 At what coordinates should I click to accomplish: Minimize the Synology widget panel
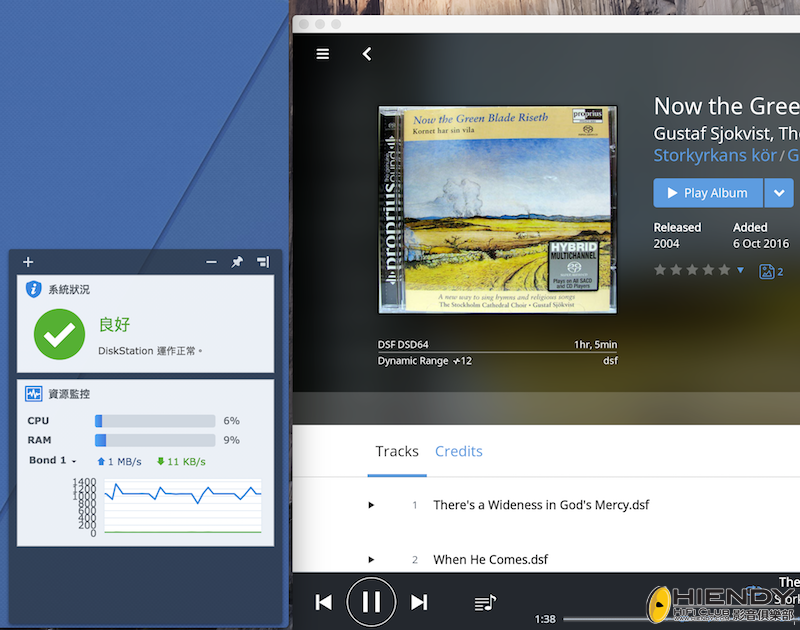(x=211, y=262)
